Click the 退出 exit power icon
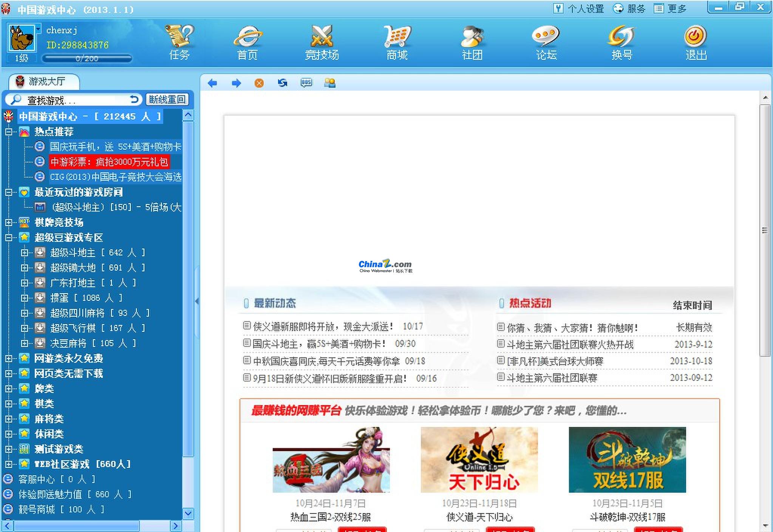Image resolution: width=773 pixels, height=532 pixels. pos(696,37)
